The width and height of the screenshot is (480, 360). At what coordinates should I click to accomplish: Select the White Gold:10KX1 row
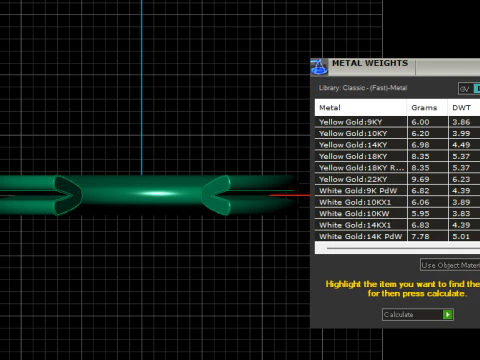(x=397, y=202)
